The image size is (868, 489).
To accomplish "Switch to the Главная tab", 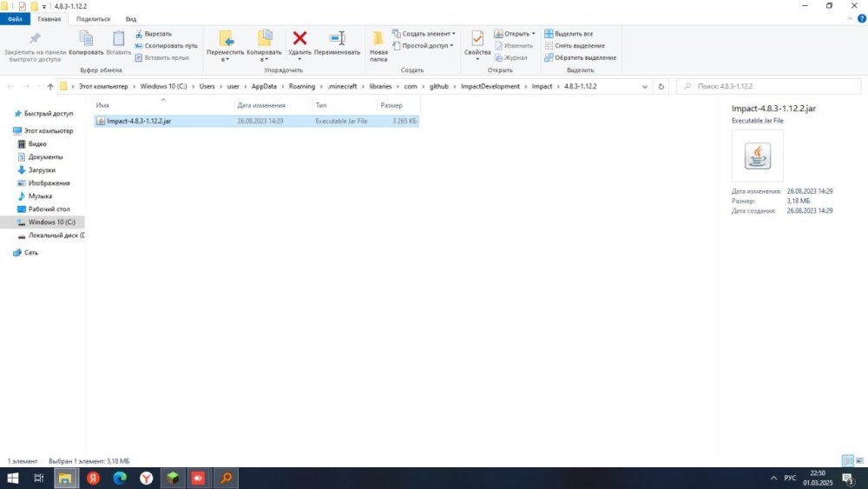I will [x=49, y=19].
